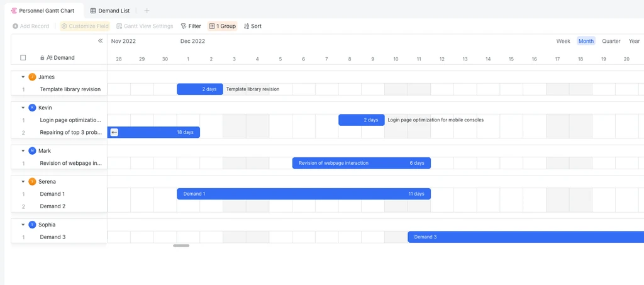Viewport: 644px width, 285px height.
Task: Click the back-arrow icon on the 18 days bar
Action: pos(114,132)
